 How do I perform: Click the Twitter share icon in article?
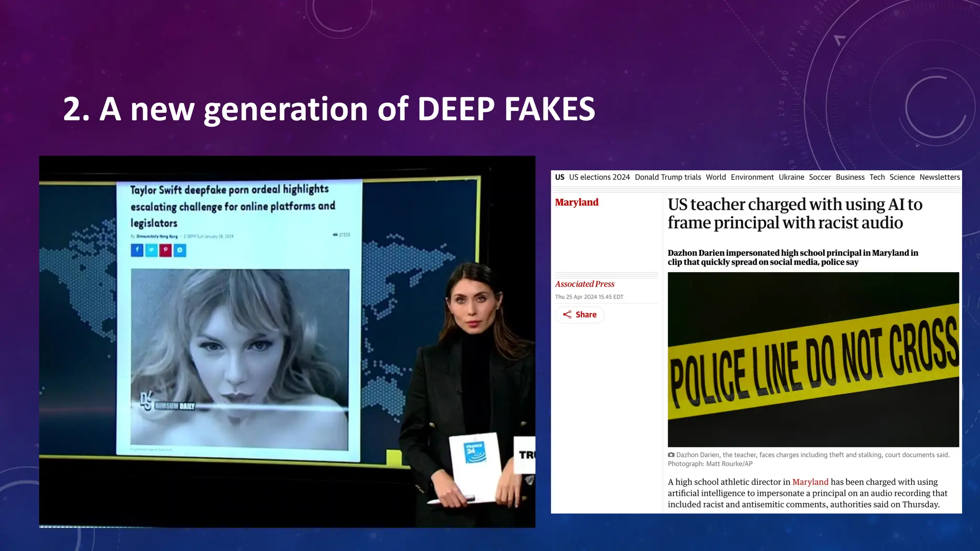(151, 250)
